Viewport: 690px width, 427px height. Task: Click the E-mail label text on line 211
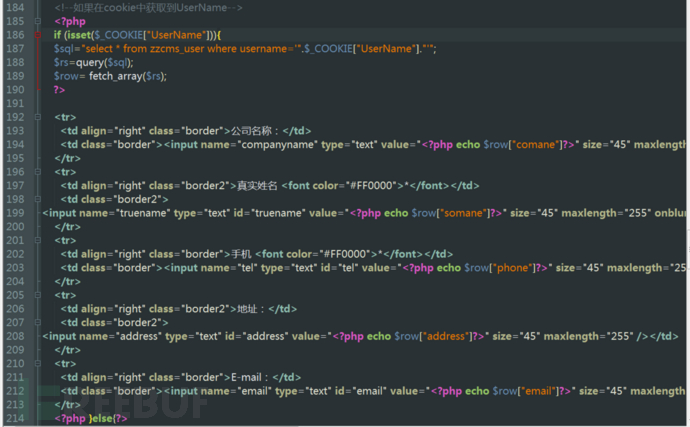[x=246, y=377]
